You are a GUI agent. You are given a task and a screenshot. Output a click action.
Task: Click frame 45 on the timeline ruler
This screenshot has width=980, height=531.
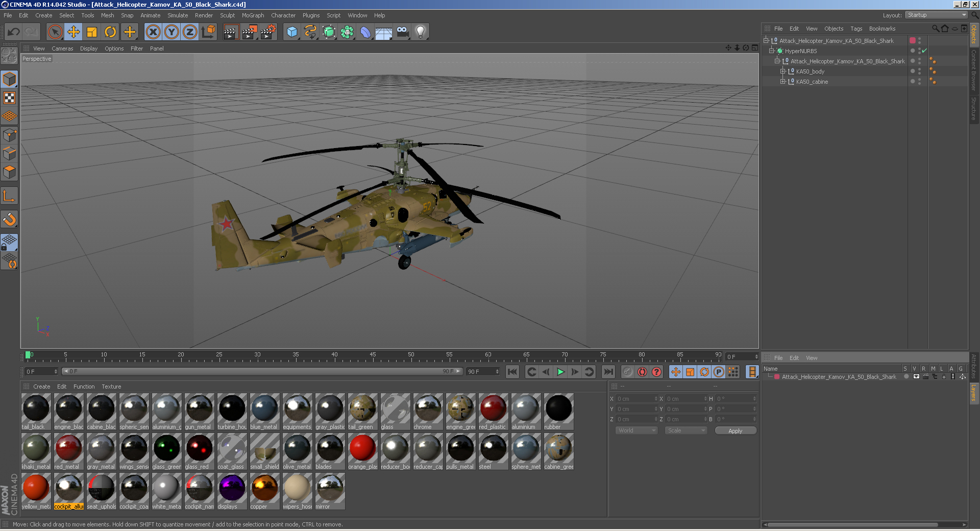373,356
